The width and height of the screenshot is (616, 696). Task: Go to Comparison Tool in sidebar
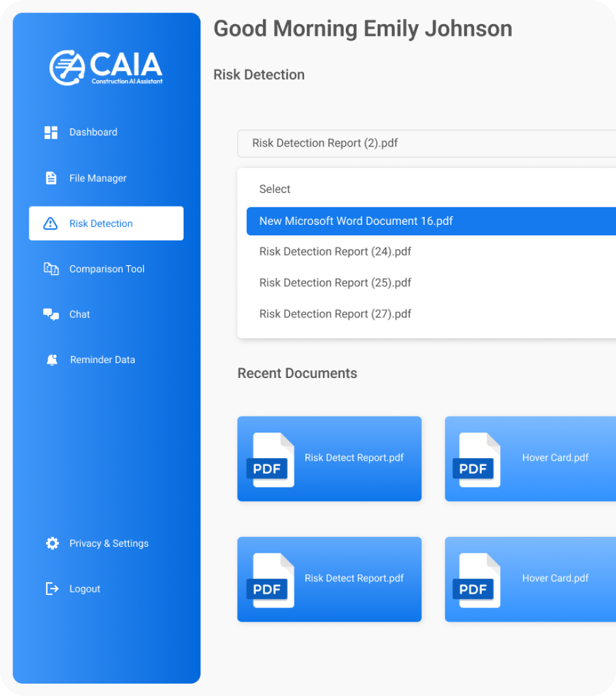point(107,269)
